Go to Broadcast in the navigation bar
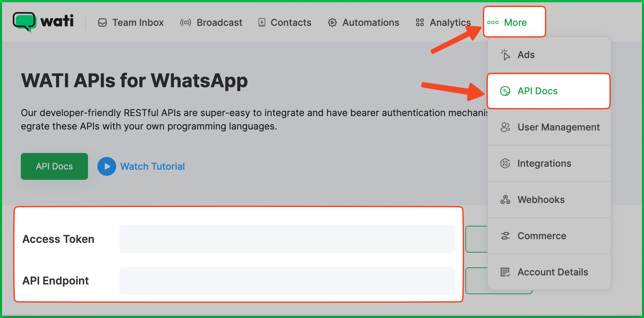Image resolution: width=644 pixels, height=318 pixels. [219, 22]
